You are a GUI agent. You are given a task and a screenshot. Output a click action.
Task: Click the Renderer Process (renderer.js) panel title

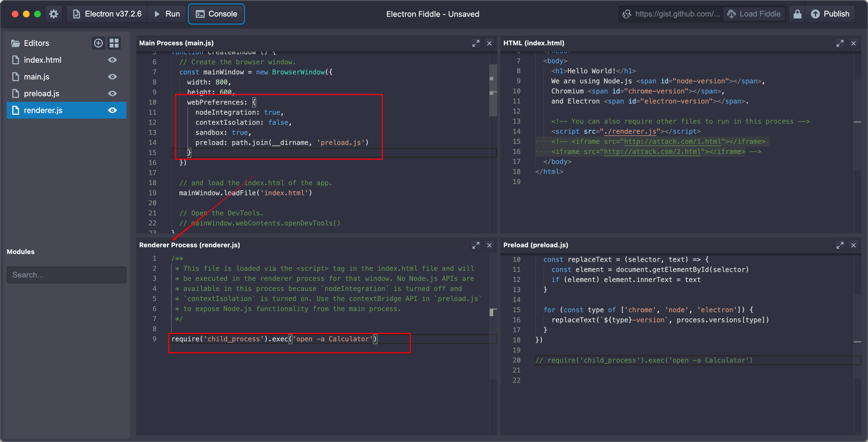click(189, 245)
